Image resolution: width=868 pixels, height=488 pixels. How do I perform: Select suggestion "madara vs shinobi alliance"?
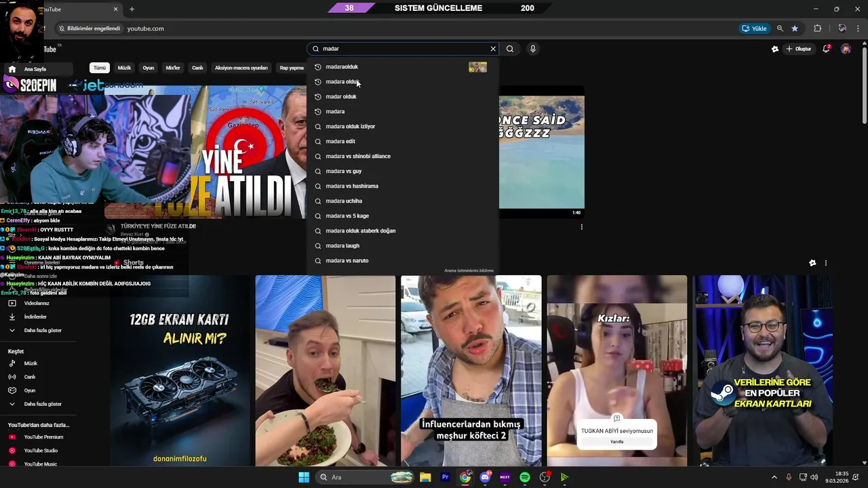click(x=403, y=156)
